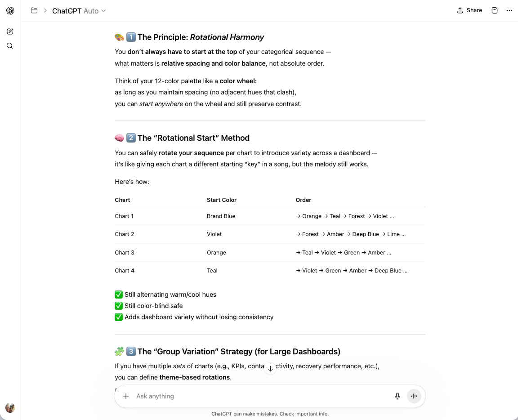The height and width of the screenshot is (420, 518).
Task: Expand the ChatGPT Auto model selector
Action: 79,11
